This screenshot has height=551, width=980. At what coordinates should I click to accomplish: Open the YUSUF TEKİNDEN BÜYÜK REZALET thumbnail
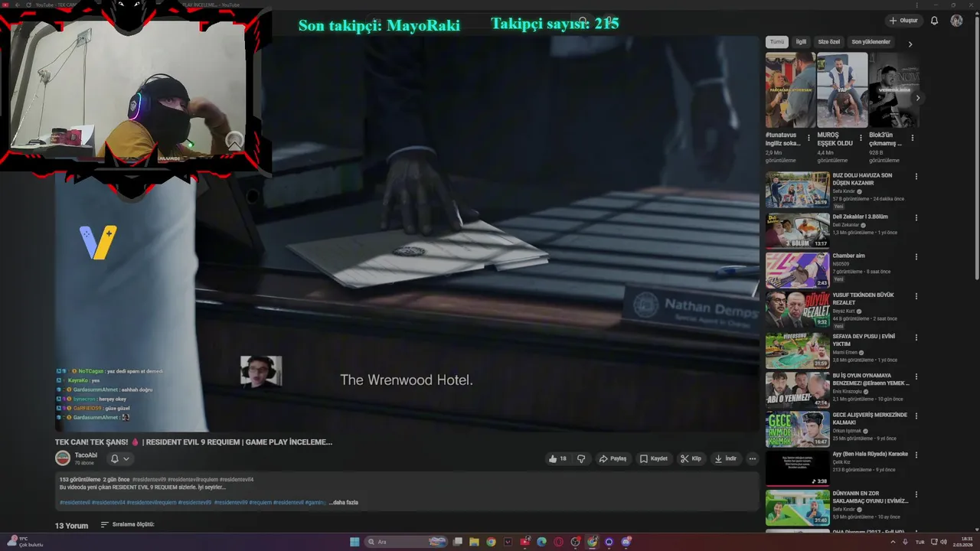point(797,309)
